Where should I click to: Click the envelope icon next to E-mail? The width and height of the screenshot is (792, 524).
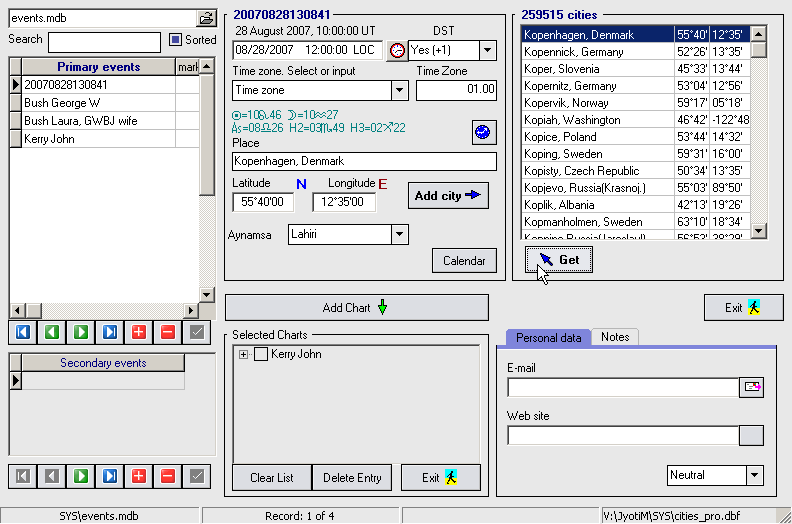coord(751,388)
